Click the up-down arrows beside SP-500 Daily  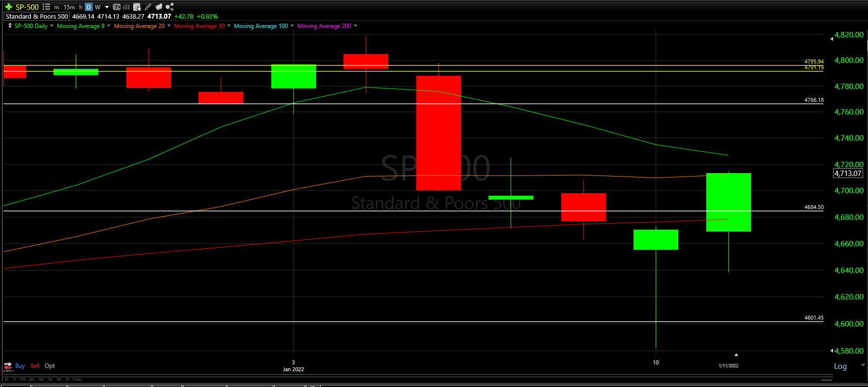[10, 26]
